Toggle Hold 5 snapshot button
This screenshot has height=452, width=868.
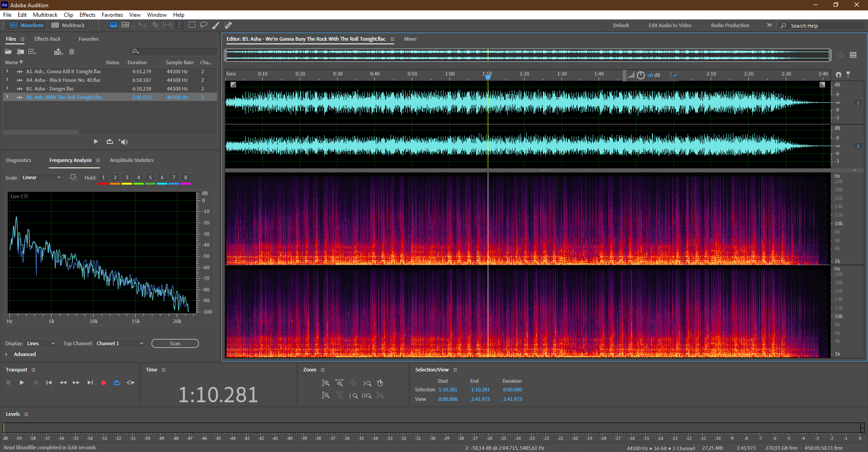(x=151, y=178)
